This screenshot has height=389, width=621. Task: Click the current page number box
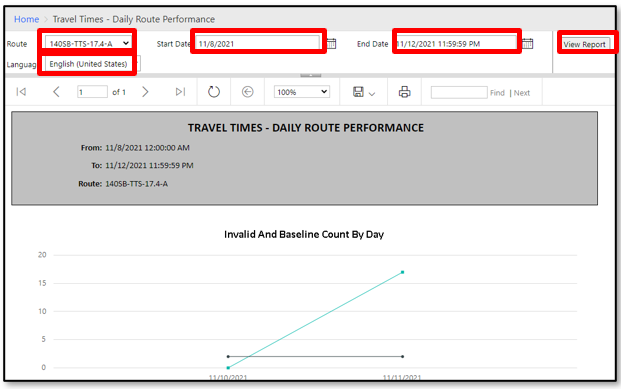coord(92,92)
